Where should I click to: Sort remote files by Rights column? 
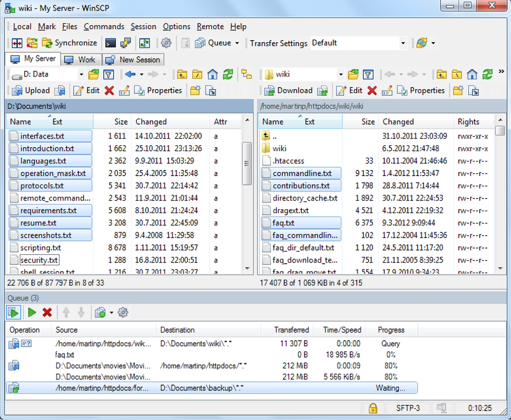pyautogui.click(x=474, y=122)
